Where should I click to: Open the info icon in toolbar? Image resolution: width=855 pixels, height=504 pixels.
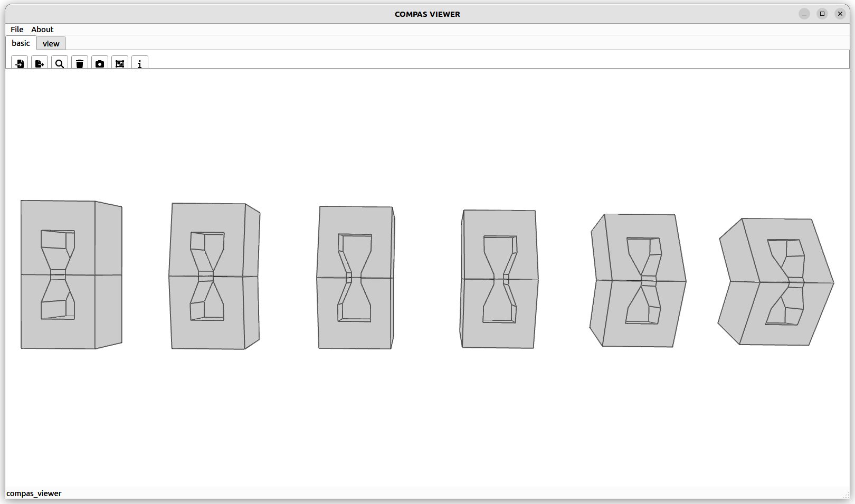click(140, 63)
